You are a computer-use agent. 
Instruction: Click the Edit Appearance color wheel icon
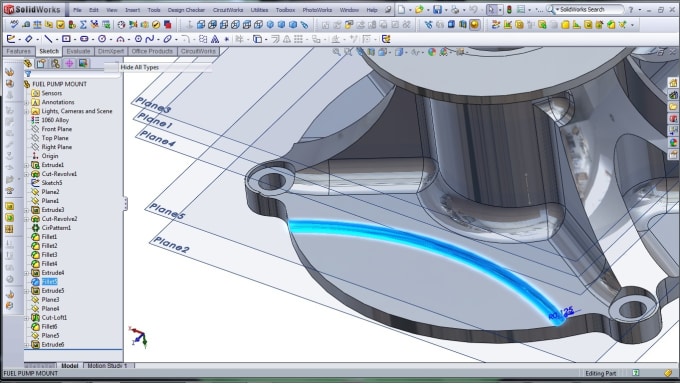(432, 53)
